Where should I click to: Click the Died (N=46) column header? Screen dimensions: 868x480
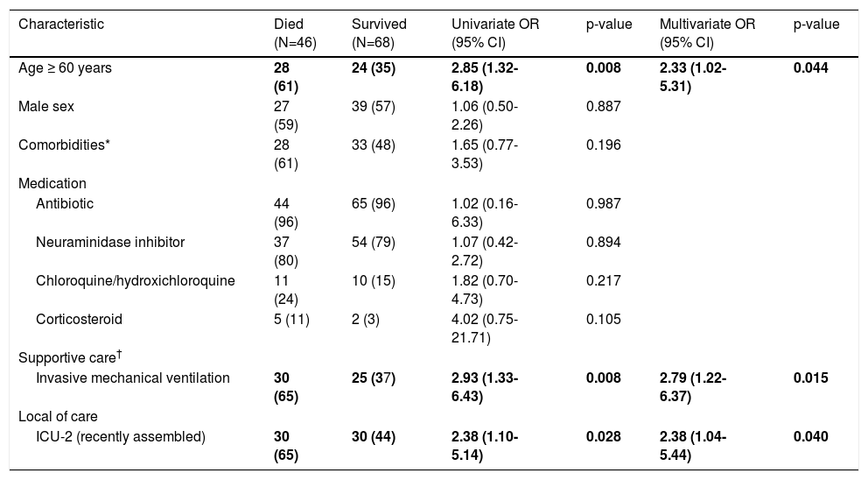point(295,32)
